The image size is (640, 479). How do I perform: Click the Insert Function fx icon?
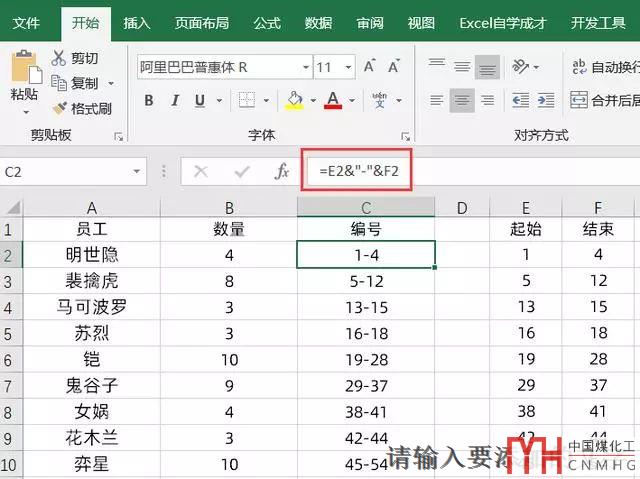point(282,172)
